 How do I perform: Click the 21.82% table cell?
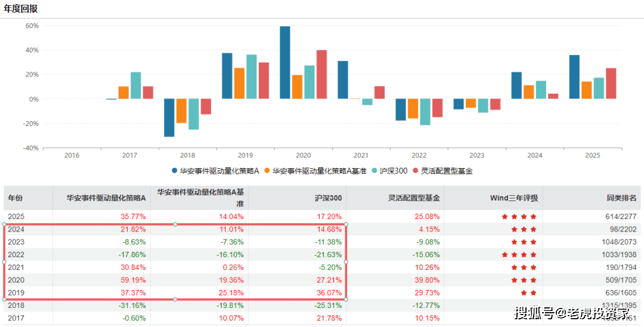[x=133, y=229]
